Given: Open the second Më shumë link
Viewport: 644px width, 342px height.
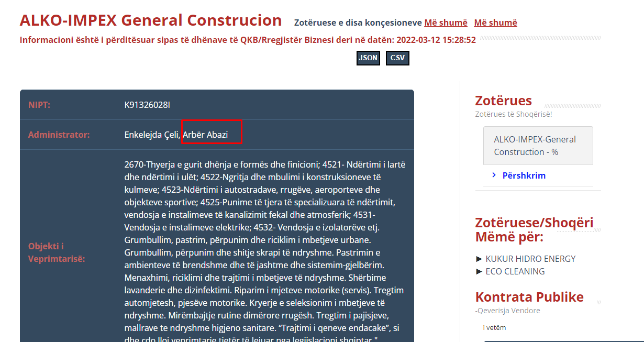Looking at the screenshot, I should tap(495, 23).
